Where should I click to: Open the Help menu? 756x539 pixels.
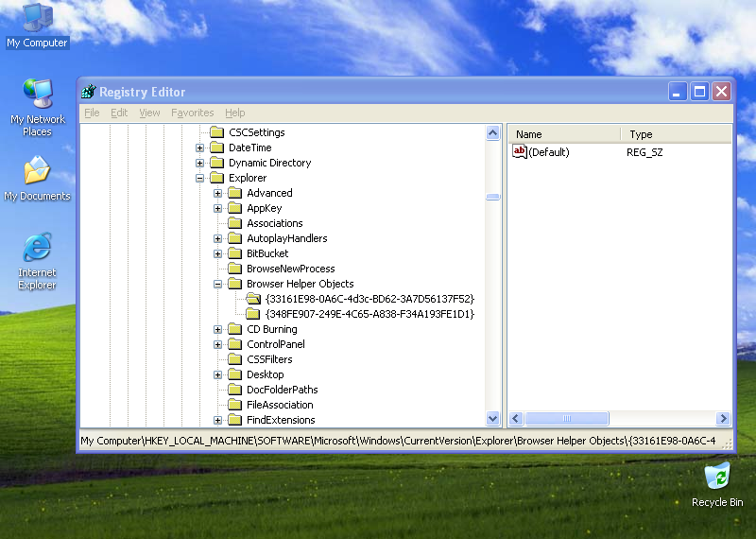234,113
